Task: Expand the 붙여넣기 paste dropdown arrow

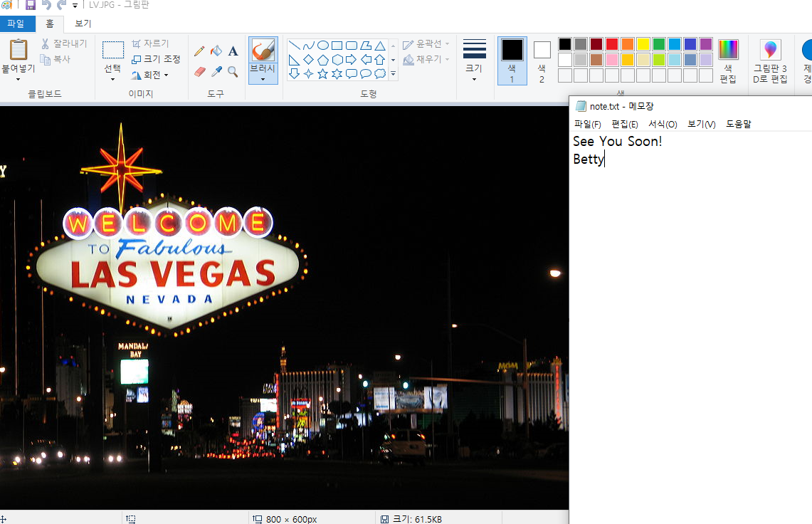Action: click(18, 79)
